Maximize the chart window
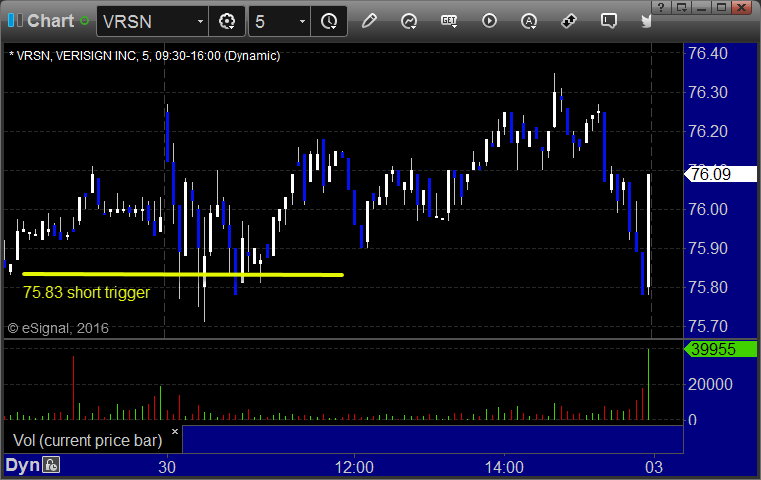This screenshot has height=480, width=761. 721,7
